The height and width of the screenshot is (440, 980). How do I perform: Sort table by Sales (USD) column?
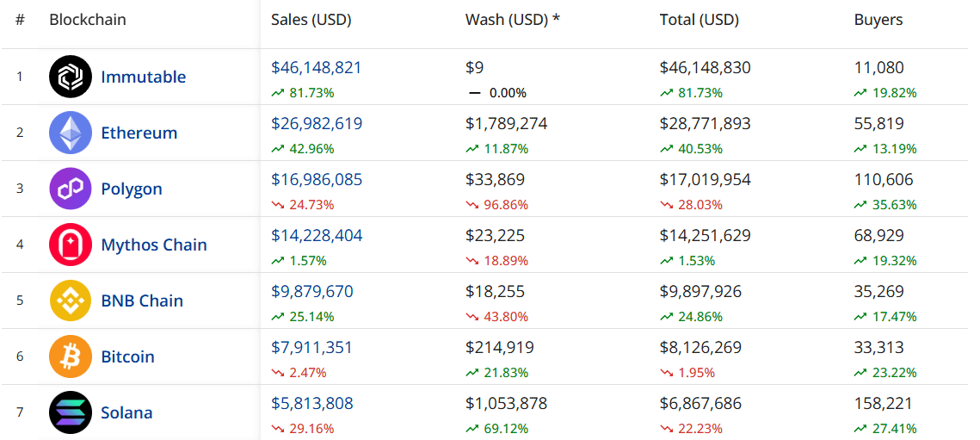pos(311,20)
